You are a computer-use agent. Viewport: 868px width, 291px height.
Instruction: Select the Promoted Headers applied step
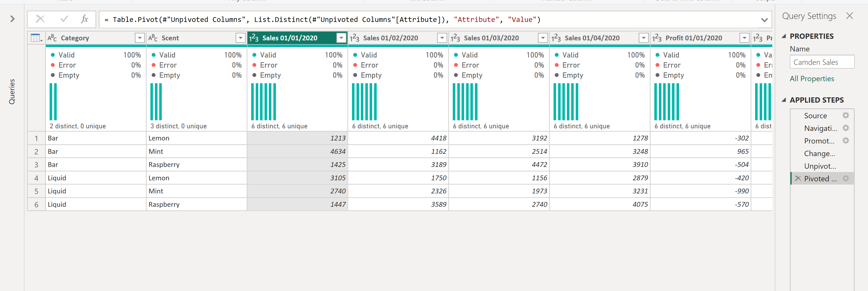point(822,141)
